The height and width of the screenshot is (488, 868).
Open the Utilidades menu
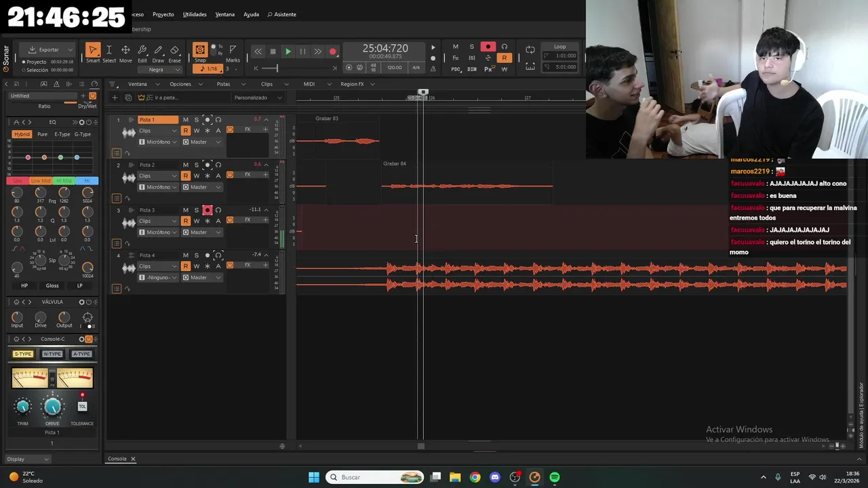tap(195, 14)
